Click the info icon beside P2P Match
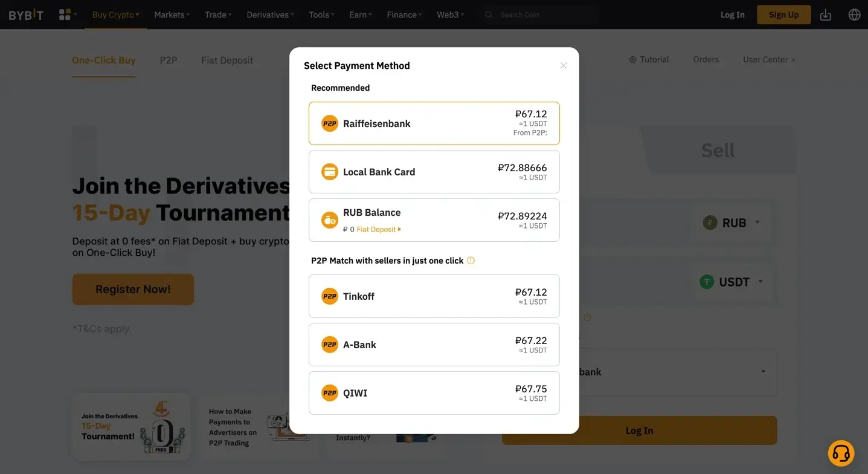Viewport: 868px width, 474px height. [471, 261]
